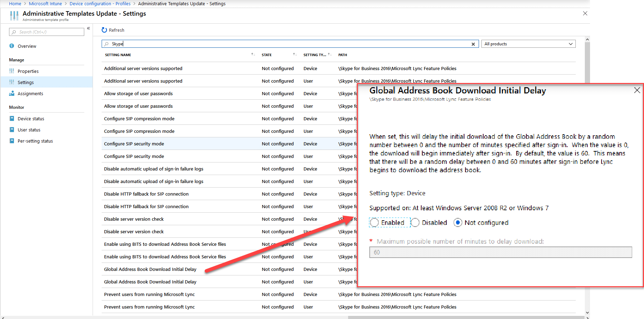This screenshot has height=319, width=644.
Task: Open Prevent users from running Lync Device row
Action: click(x=339, y=294)
